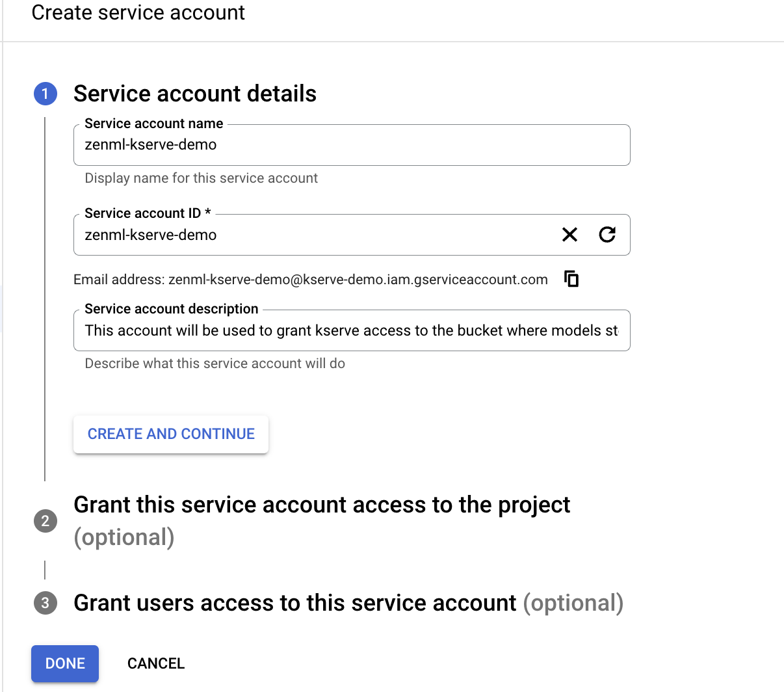Click the step 2 numbered circle

(45, 520)
